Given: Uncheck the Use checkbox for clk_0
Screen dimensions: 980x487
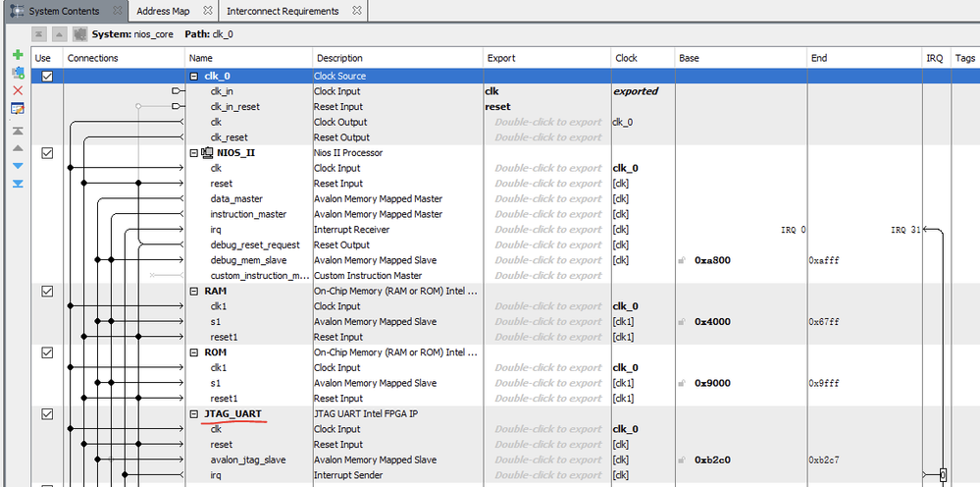Looking at the screenshot, I should pyautogui.click(x=47, y=77).
